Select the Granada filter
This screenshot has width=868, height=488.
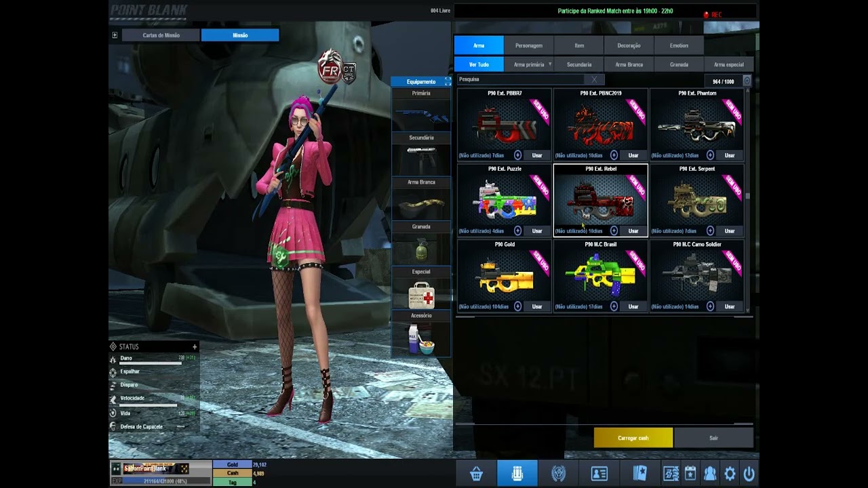tap(679, 64)
